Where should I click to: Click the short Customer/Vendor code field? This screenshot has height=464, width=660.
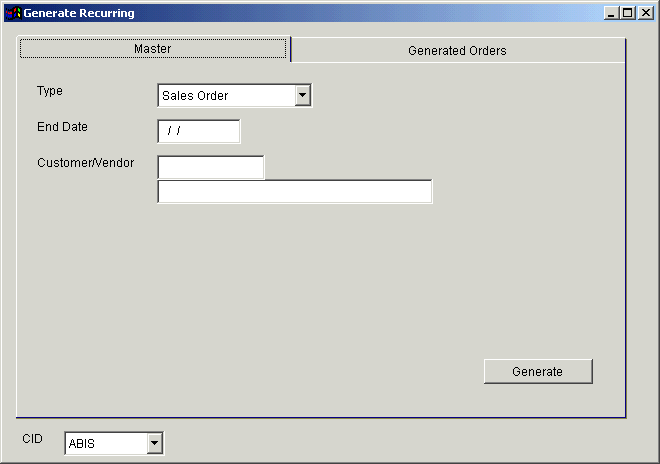pyautogui.click(x=210, y=167)
